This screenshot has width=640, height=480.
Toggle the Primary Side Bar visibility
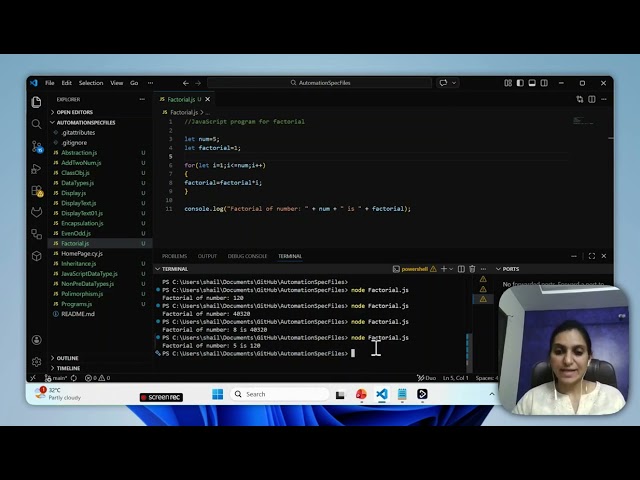tap(520, 83)
